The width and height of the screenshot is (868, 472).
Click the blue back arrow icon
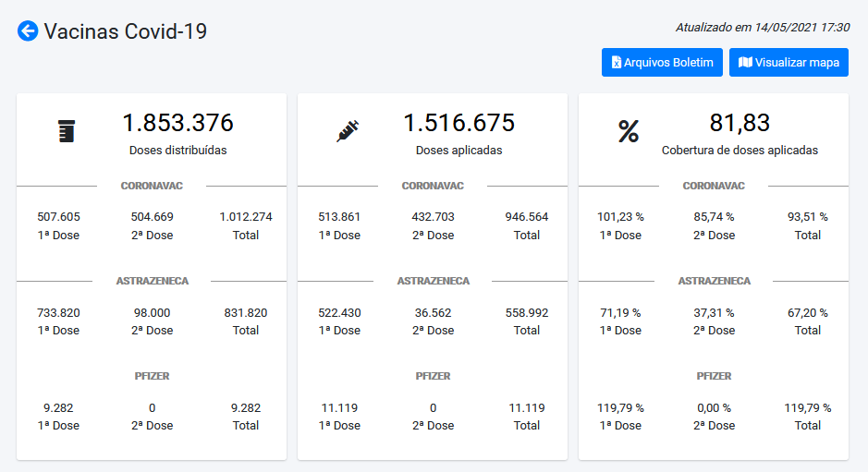point(28,31)
